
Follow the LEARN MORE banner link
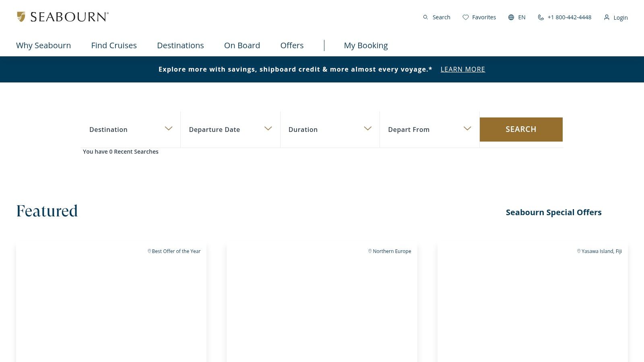462,69
